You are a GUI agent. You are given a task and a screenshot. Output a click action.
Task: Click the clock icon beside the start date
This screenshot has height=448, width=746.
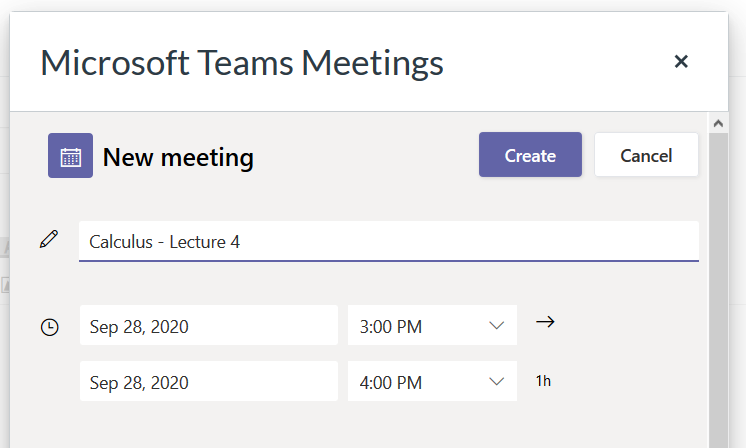click(x=49, y=327)
